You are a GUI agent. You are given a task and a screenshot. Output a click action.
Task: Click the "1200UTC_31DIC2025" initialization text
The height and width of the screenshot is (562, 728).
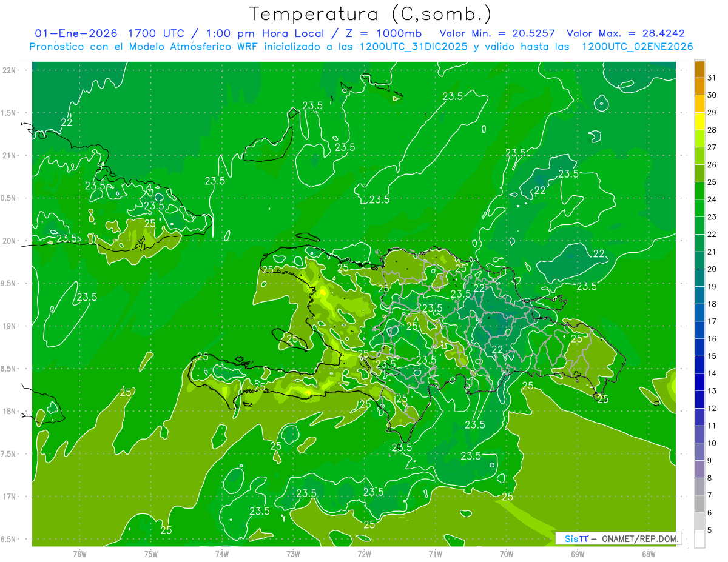click(413, 47)
